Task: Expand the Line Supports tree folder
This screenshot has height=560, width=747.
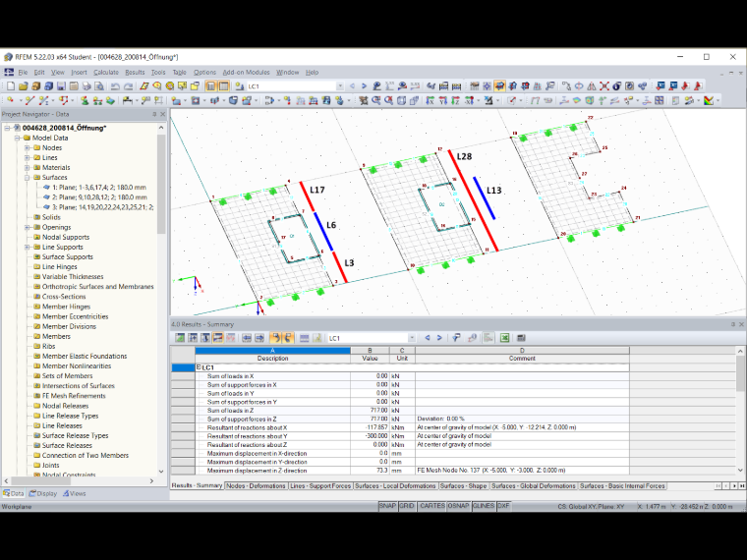Action: point(28,247)
